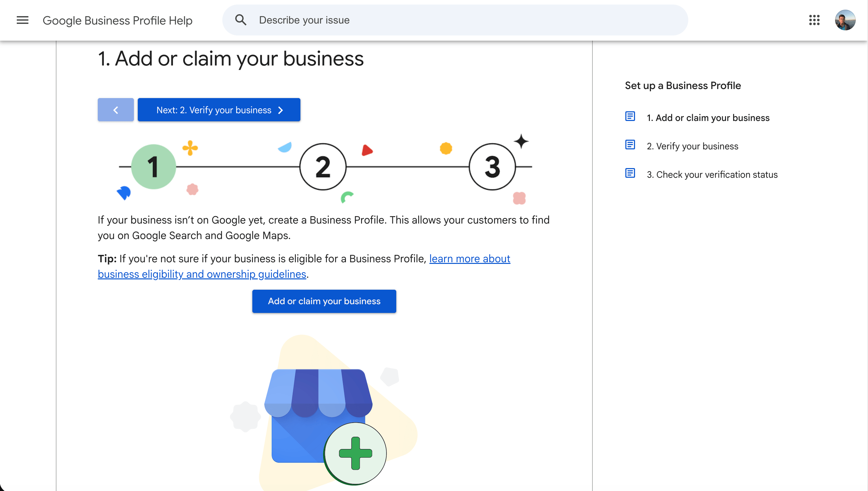Click the search magnifier icon
The width and height of the screenshot is (868, 491).
tap(240, 20)
